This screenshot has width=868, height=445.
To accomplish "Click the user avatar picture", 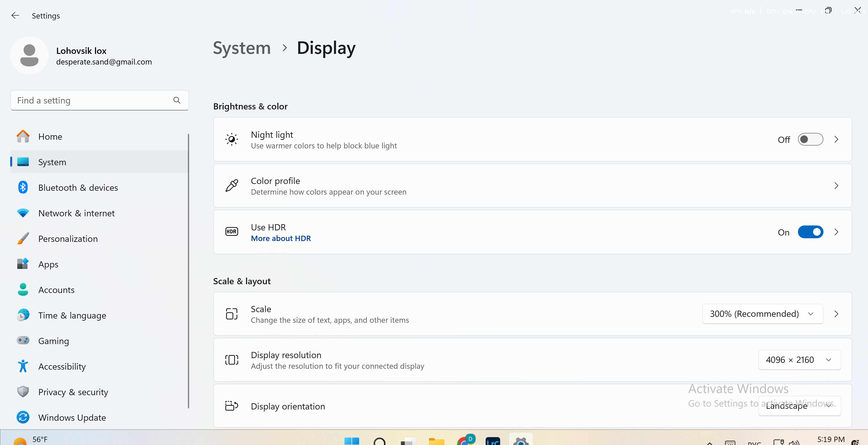I will click(x=29, y=55).
